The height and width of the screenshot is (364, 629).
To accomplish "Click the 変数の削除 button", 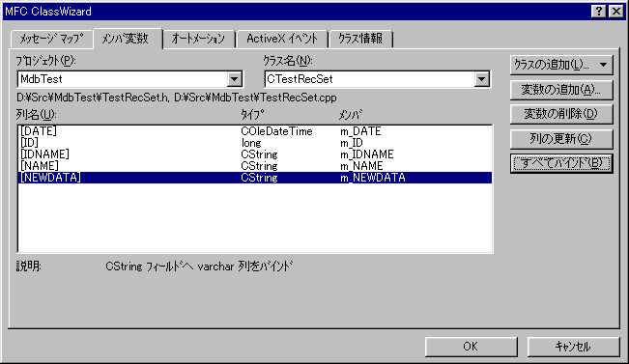I will click(x=561, y=114).
